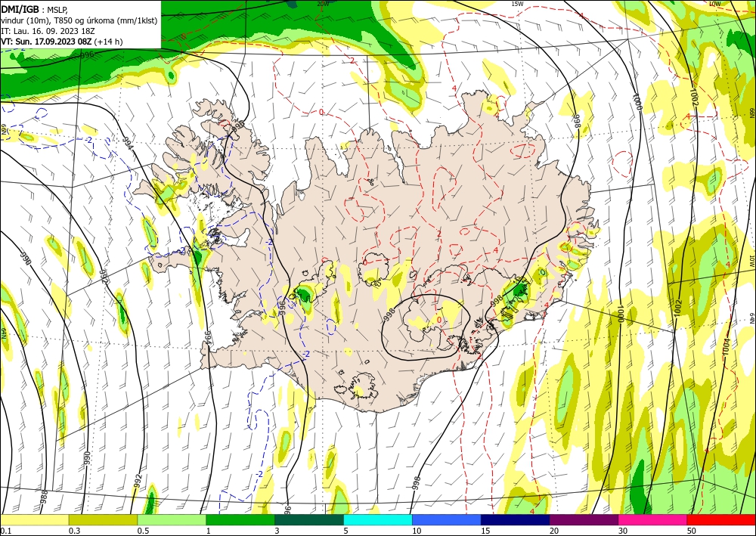
Task: Click the light green 0.5–1 legend band
Action: click(172, 519)
